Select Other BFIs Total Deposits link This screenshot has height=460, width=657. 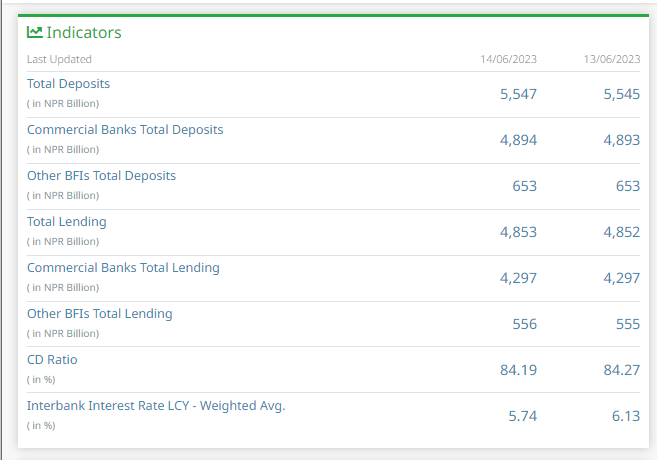click(101, 176)
